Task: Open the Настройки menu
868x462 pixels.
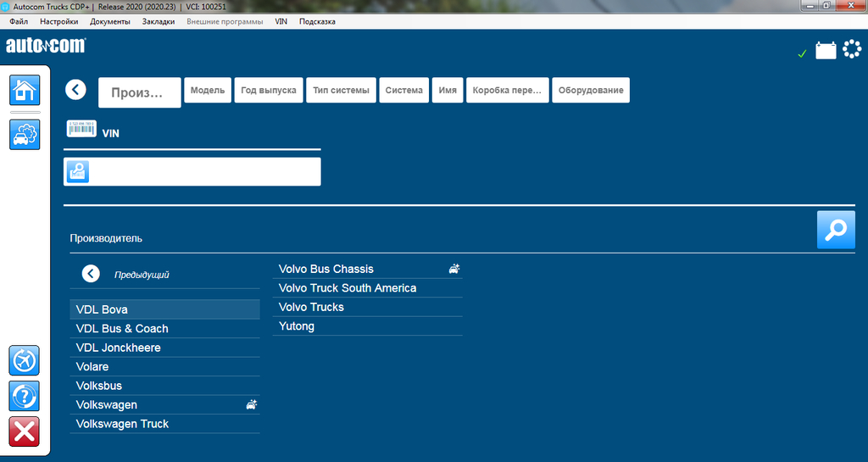Action: tap(58, 21)
